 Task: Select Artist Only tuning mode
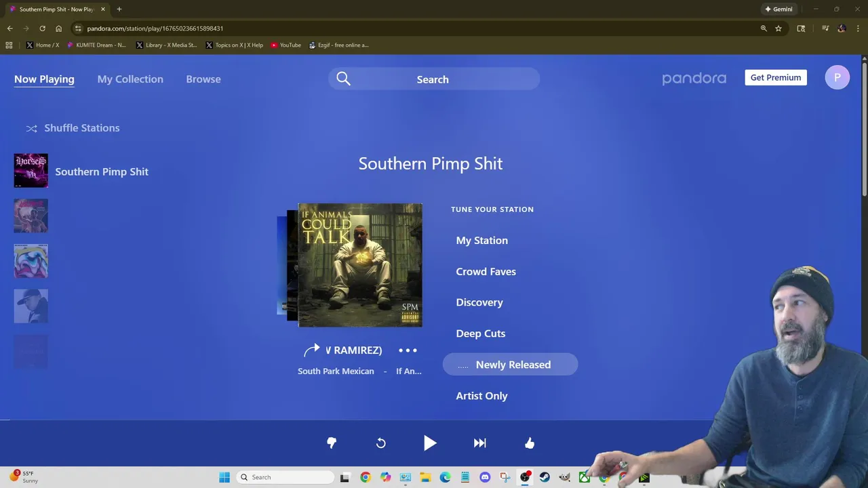pyautogui.click(x=481, y=396)
